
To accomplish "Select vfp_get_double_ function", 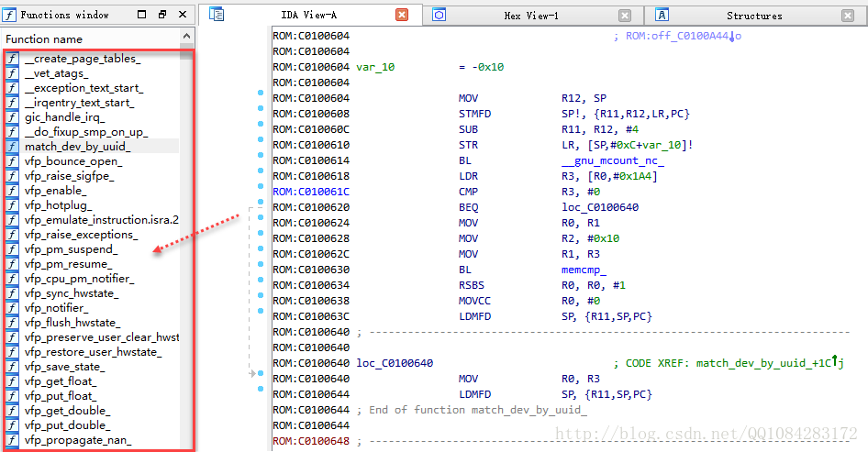I will [x=68, y=411].
